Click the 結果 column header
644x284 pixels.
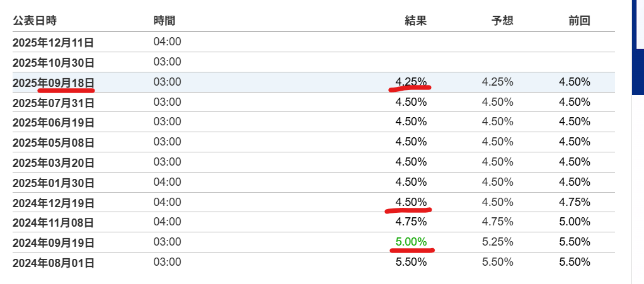pyautogui.click(x=416, y=21)
